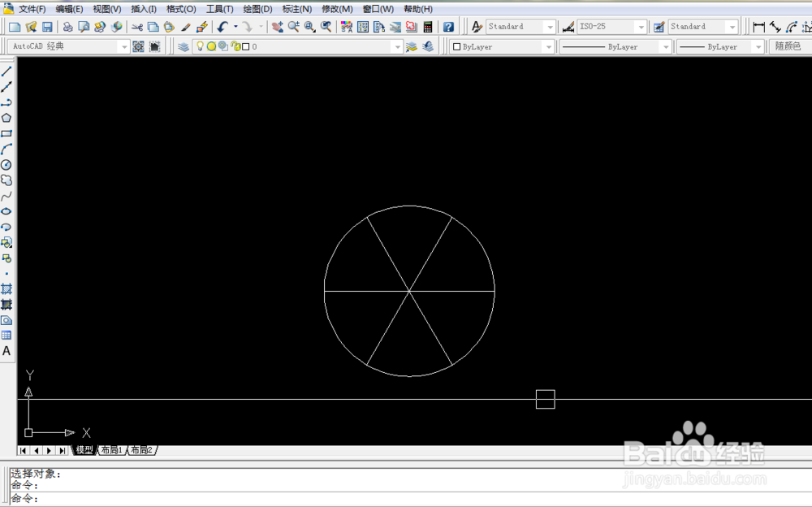Viewport: 812px width, 507px height.
Task: Open the ISO-25 dimension style dropdown
Action: [x=641, y=27]
